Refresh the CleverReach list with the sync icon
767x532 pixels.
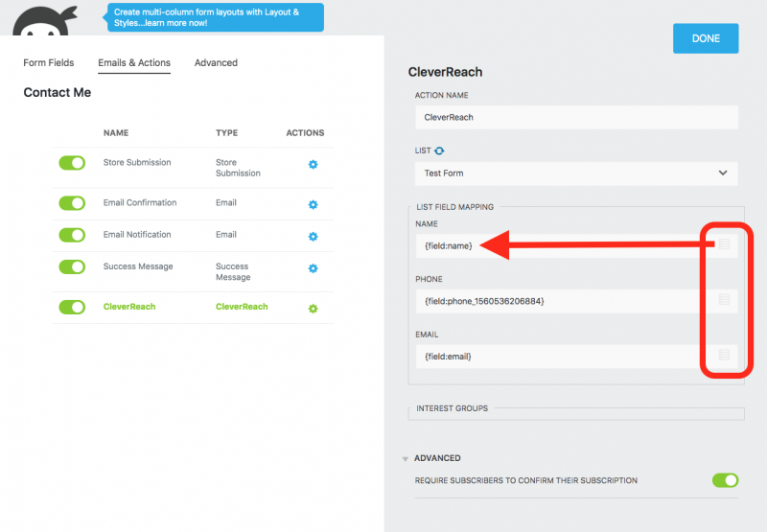click(440, 150)
